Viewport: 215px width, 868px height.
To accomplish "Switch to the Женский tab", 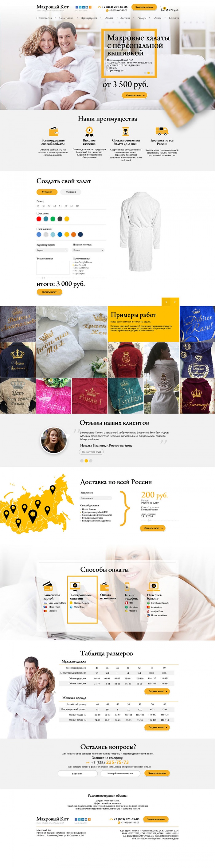I will click(71, 192).
